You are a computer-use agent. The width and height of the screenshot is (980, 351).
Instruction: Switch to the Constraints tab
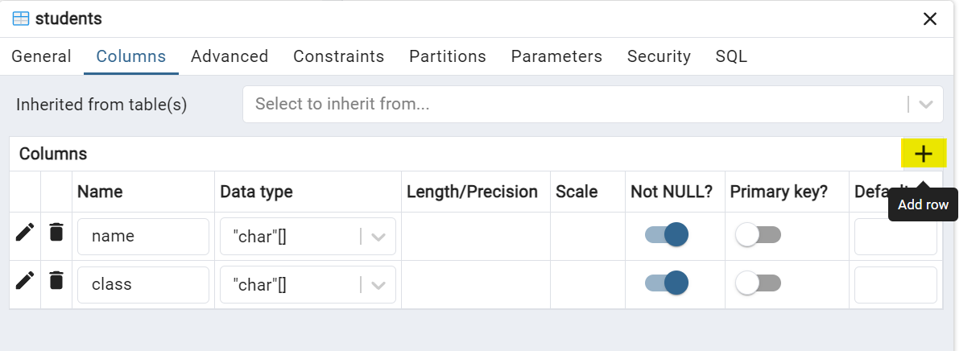[338, 56]
